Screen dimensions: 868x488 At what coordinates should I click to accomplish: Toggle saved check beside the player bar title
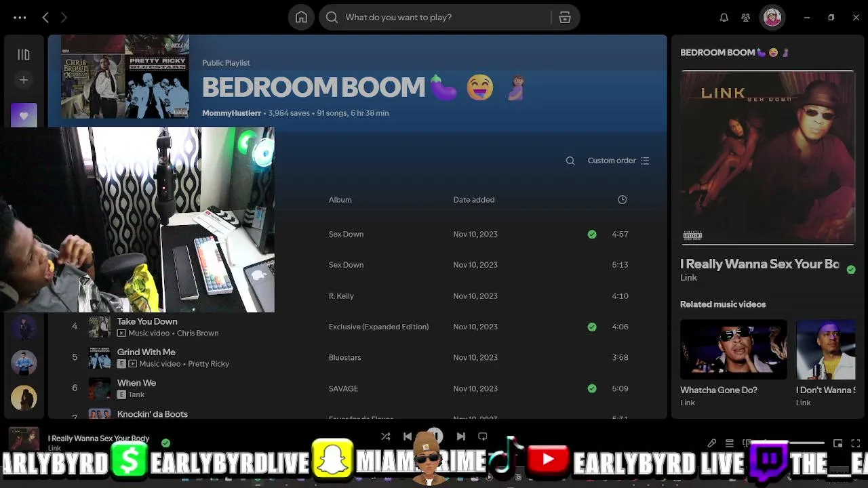coord(165,443)
